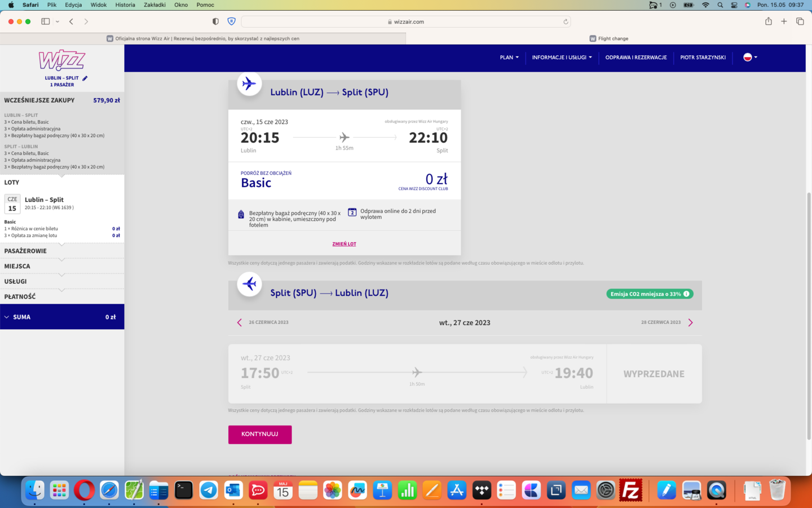This screenshot has width=812, height=508.
Task: Expand the INFORMACJE I USŁUGI dropdown
Action: point(562,58)
